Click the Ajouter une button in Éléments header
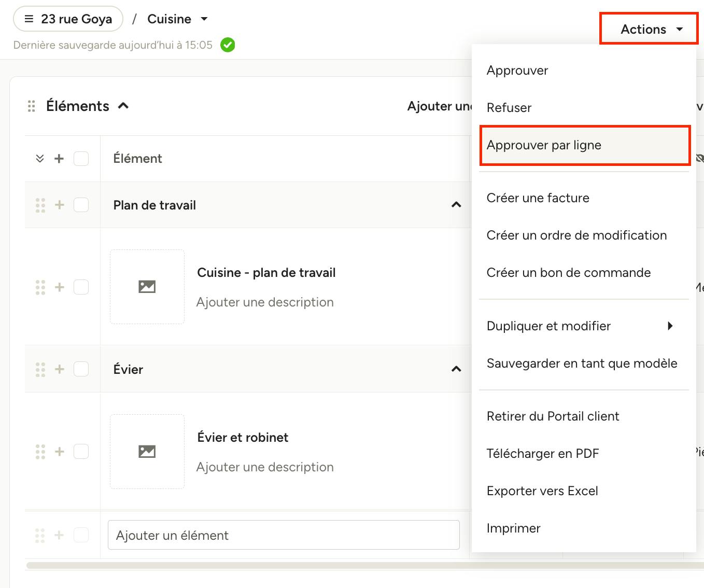The height and width of the screenshot is (588, 704). 440,106
